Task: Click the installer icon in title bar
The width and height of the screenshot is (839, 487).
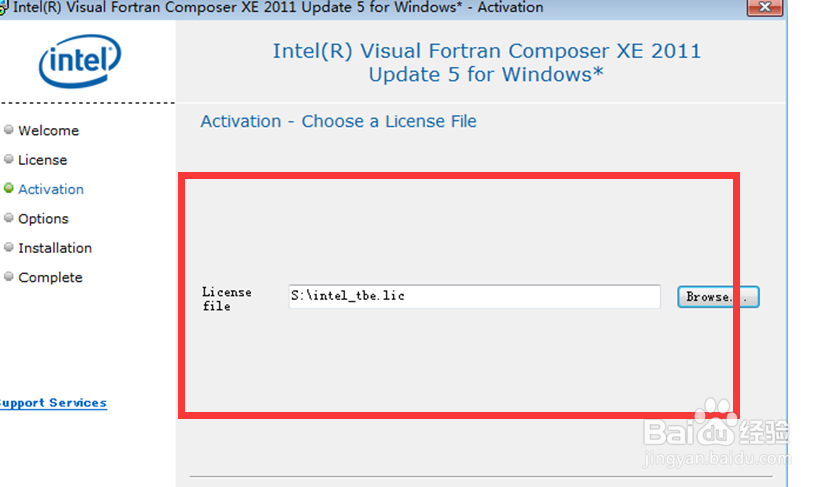Action: tap(4, 7)
